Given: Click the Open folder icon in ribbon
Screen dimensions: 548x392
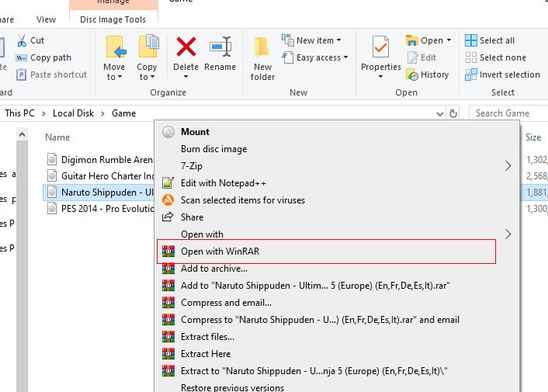Looking at the screenshot, I should point(411,40).
